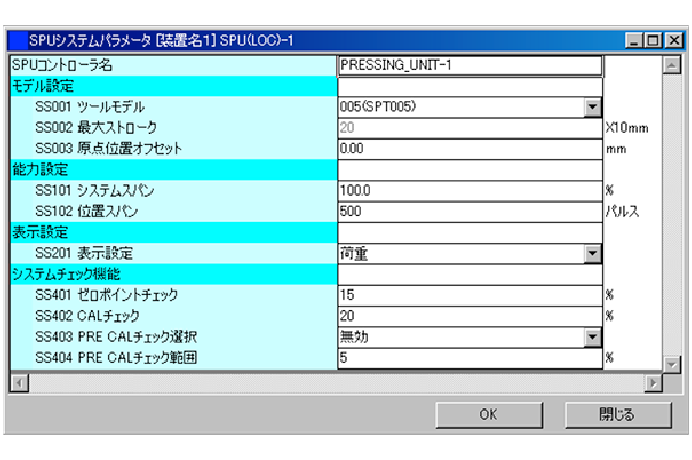Click the vertical scrollbar down arrow

[x=671, y=364]
